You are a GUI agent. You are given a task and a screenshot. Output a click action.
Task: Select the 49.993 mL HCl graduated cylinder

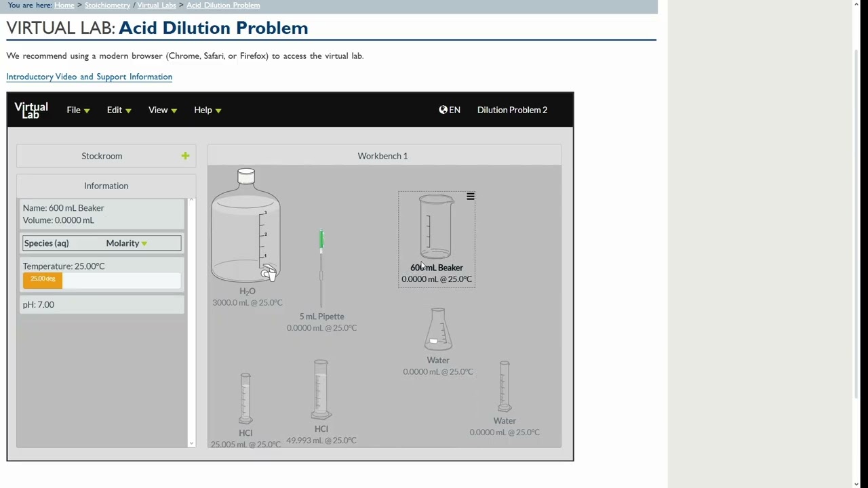(x=321, y=390)
